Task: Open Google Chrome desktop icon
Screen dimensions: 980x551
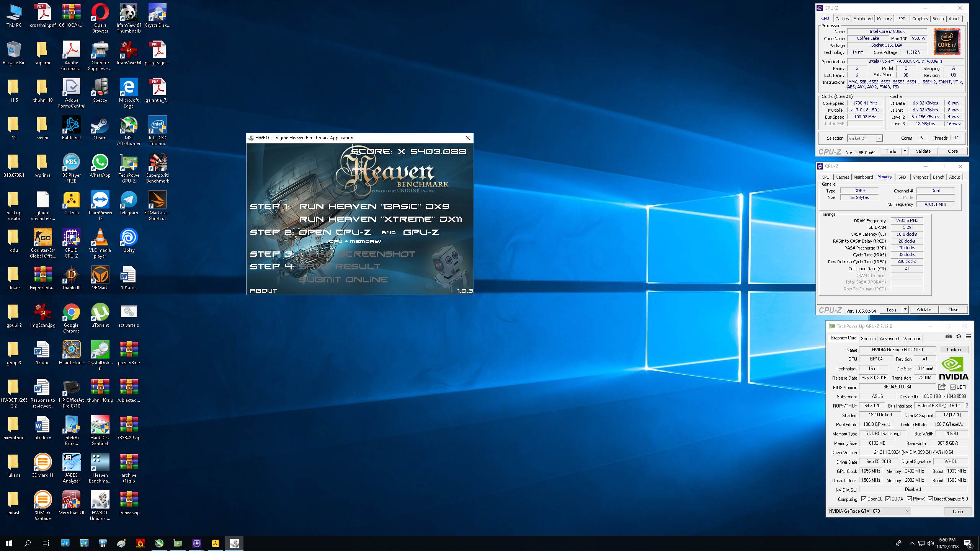Action: 71,318
